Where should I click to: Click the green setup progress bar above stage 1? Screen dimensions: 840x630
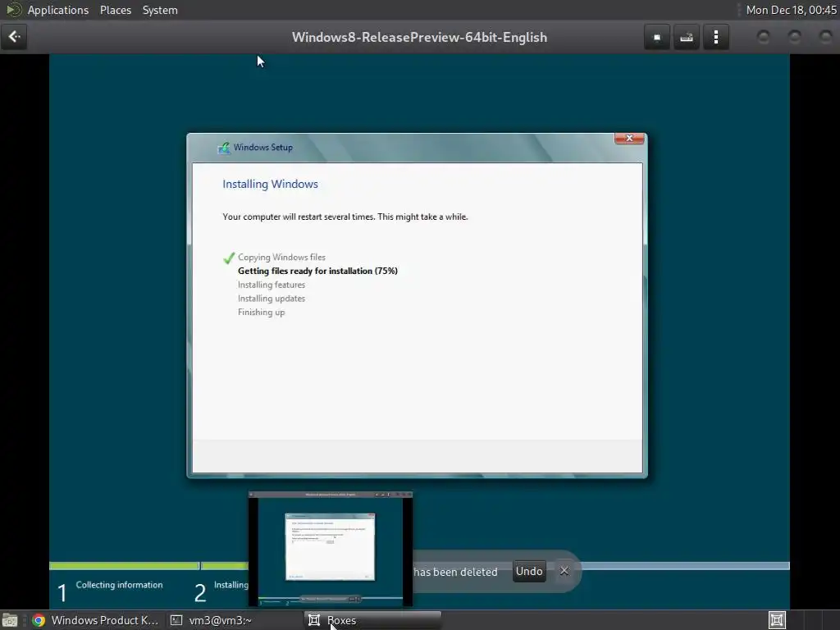point(125,566)
